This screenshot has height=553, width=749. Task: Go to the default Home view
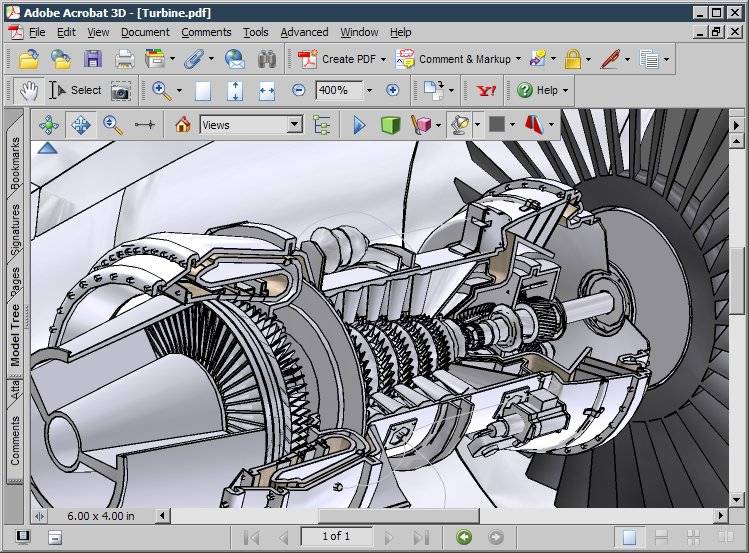click(182, 125)
